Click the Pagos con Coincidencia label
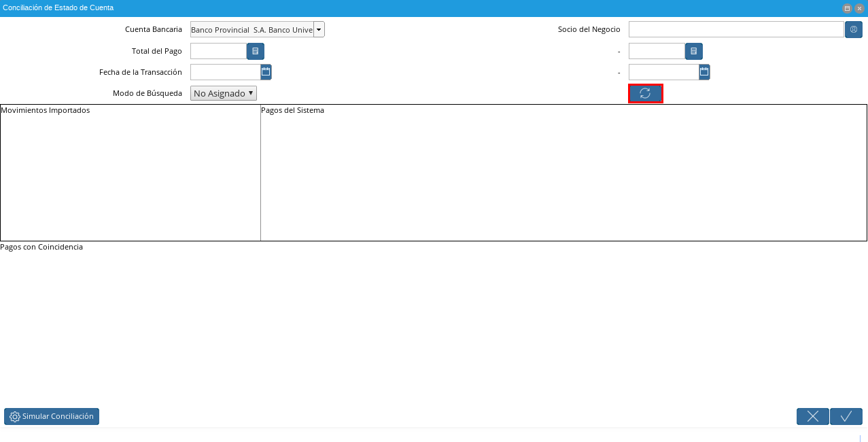Image resolution: width=868 pixels, height=442 pixels. [x=41, y=247]
